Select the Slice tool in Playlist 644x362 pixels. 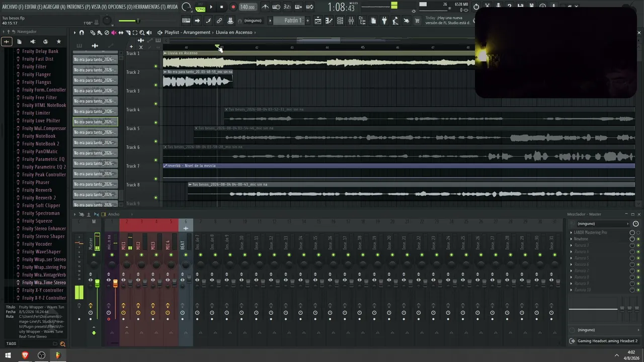pos(128,33)
